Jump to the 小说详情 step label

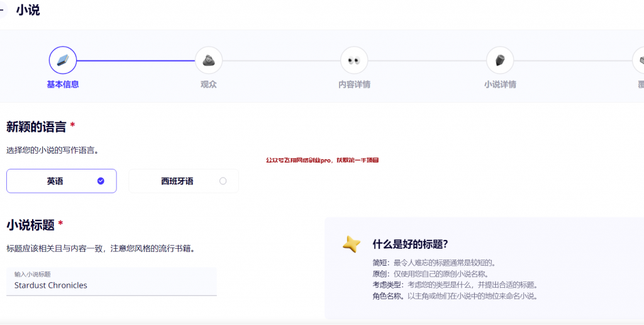coord(500,84)
